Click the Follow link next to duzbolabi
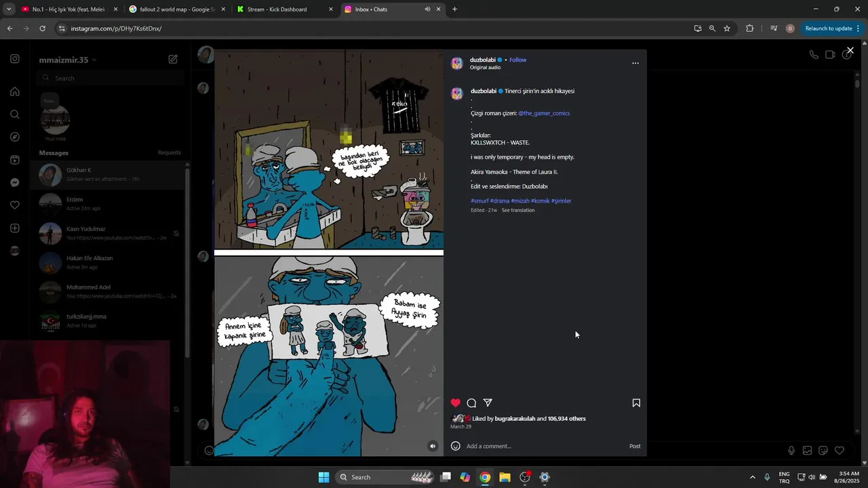This screenshot has height=488, width=868. click(517, 60)
